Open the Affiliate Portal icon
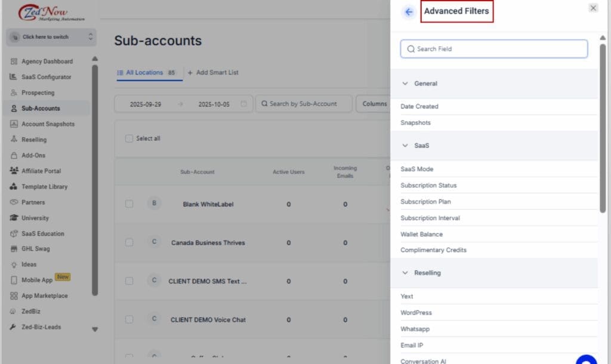Screen dimensions: 611x364 14,171
